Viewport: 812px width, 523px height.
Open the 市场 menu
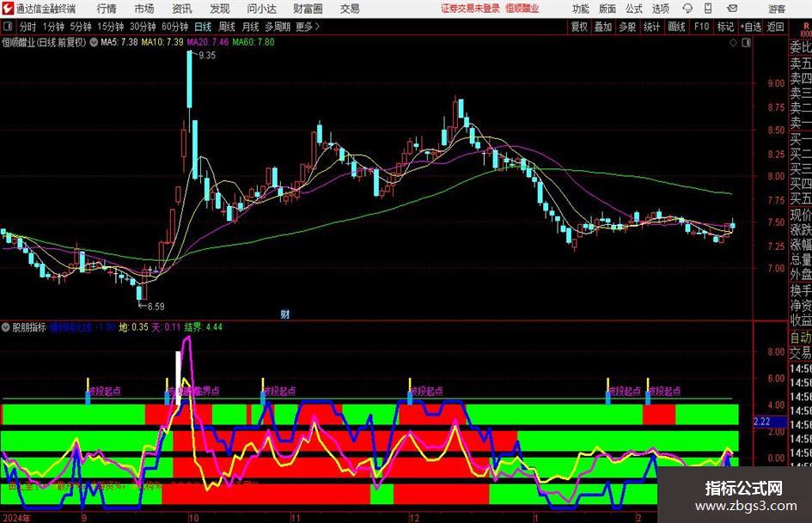[144, 9]
